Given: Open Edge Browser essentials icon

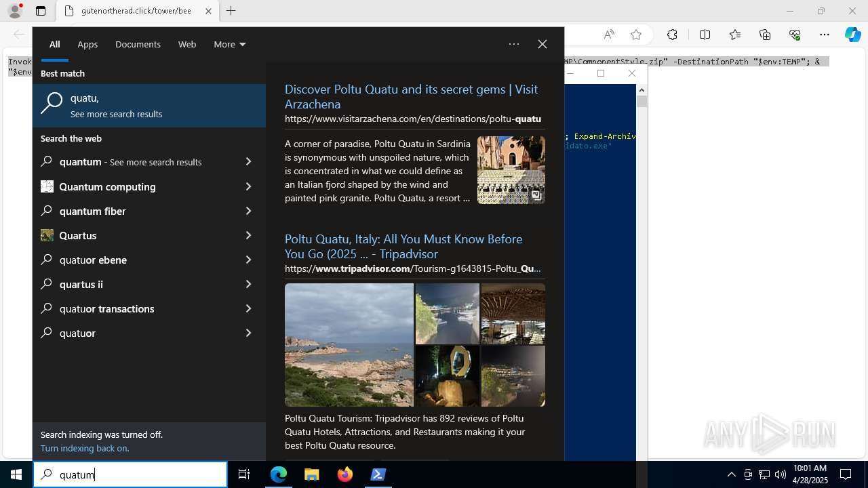Looking at the screenshot, I should (x=795, y=35).
